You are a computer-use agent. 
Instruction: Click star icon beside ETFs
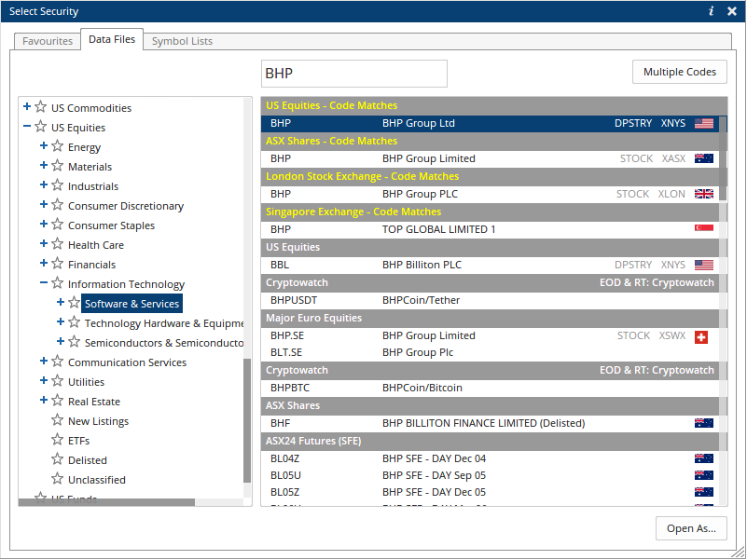coord(58,439)
